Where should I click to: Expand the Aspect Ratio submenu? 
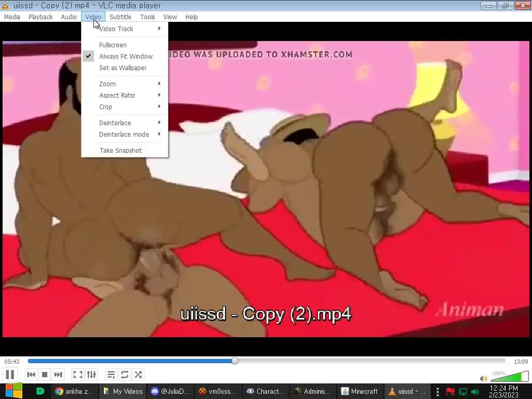[x=125, y=96]
